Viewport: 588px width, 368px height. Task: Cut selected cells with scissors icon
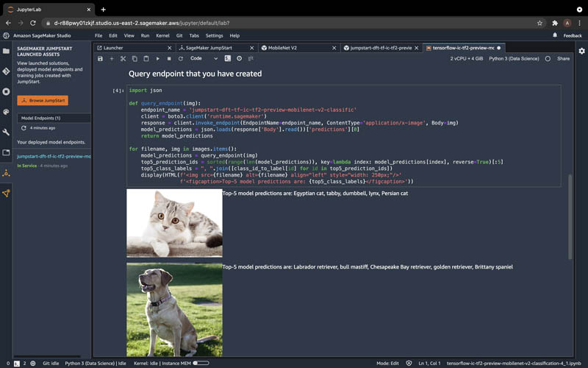click(123, 59)
